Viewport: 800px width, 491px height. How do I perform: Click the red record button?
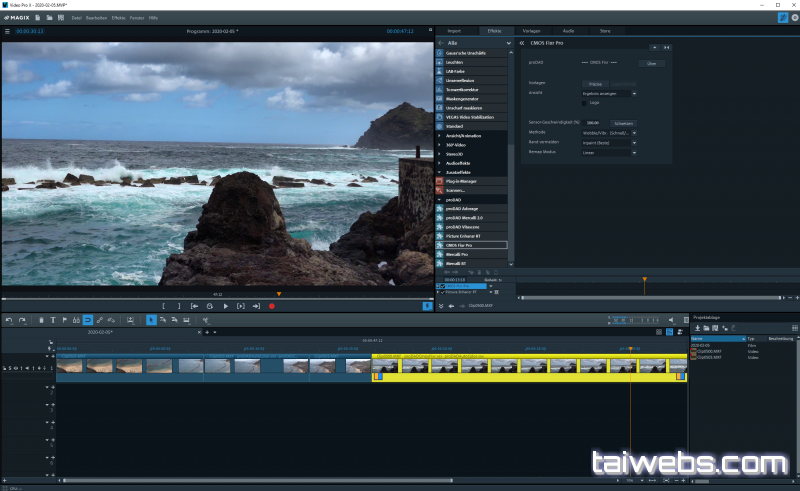271,306
